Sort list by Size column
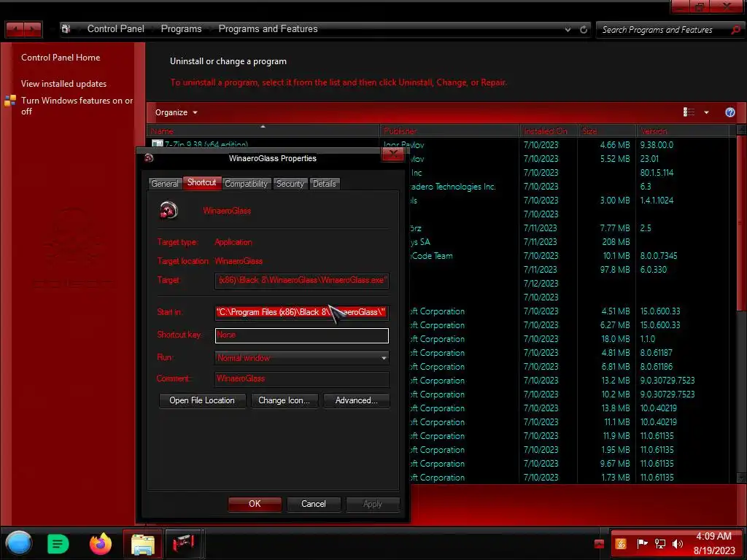 pyautogui.click(x=607, y=131)
